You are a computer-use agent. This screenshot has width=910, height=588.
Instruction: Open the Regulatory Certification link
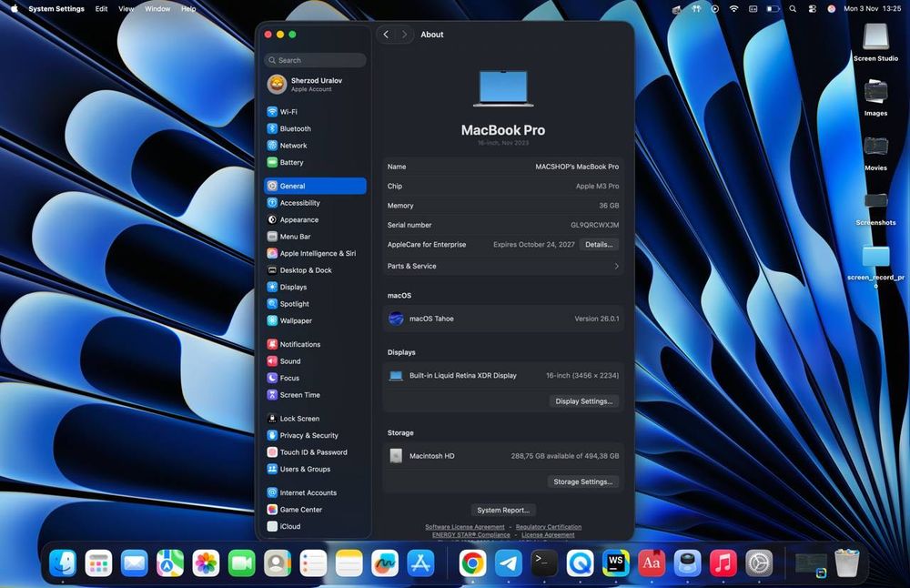[x=549, y=527]
